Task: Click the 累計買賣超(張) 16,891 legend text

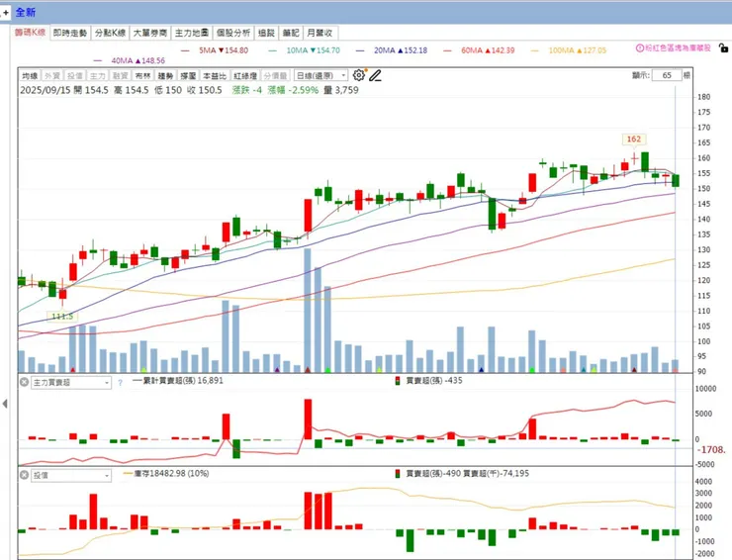Action: point(178,381)
